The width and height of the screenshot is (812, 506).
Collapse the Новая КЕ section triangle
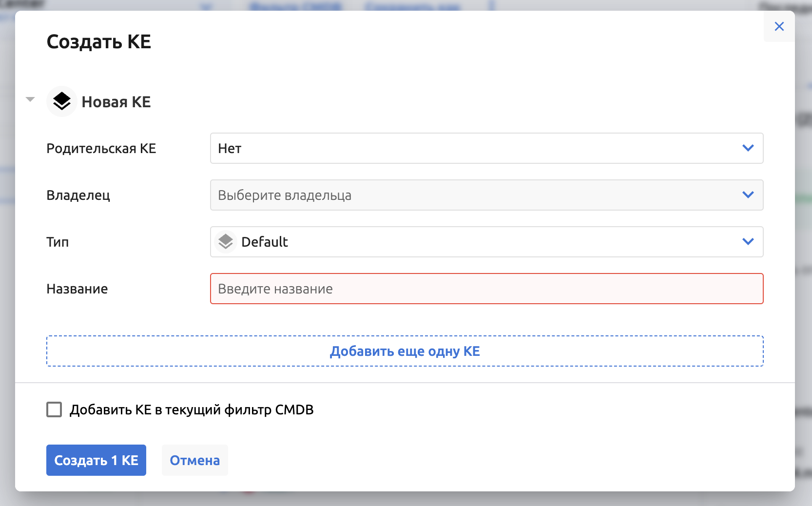pyautogui.click(x=30, y=99)
